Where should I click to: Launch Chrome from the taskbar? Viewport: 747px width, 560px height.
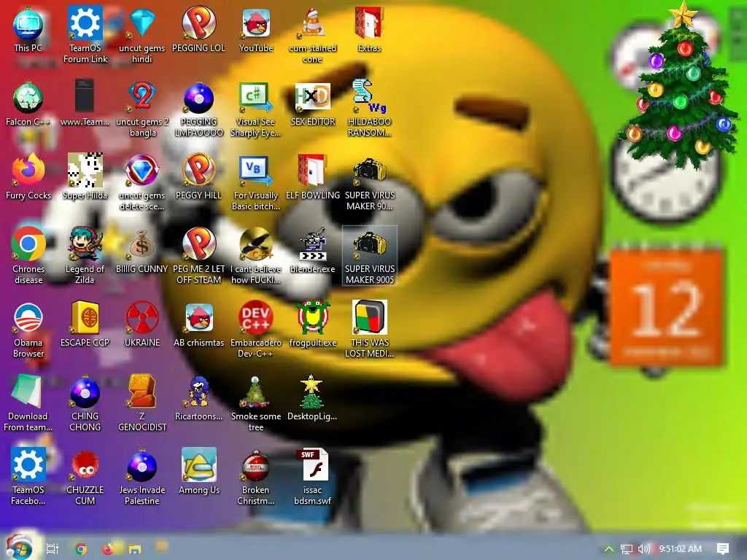(81, 548)
